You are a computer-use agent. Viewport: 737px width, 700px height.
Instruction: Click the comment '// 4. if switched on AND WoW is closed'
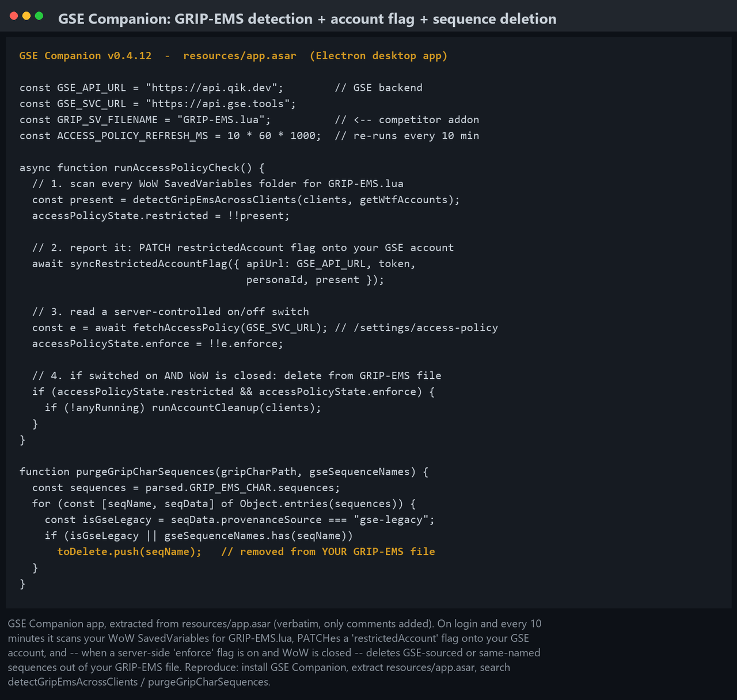[x=237, y=375]
